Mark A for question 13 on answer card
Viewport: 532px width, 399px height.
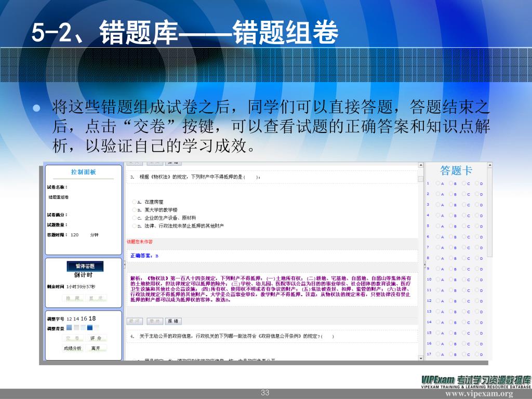(x=437, y=312)
